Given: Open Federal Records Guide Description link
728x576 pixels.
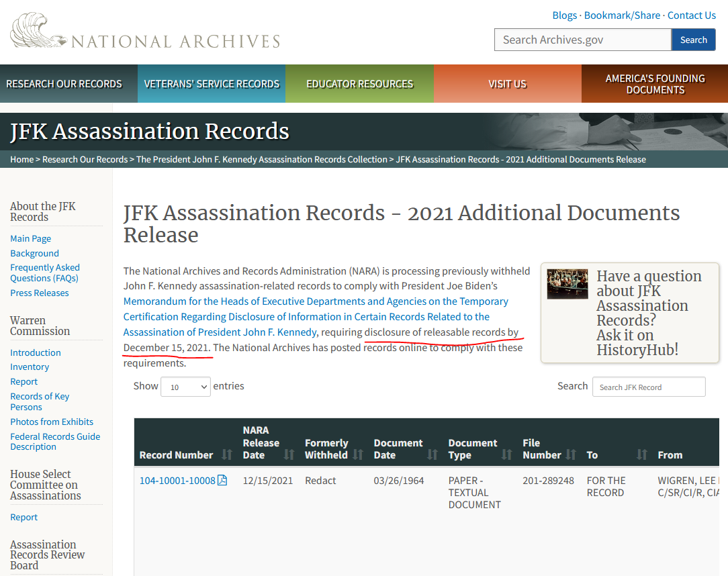Looking at the screenshot, I should pyautogui.click(x=55, y=442).
